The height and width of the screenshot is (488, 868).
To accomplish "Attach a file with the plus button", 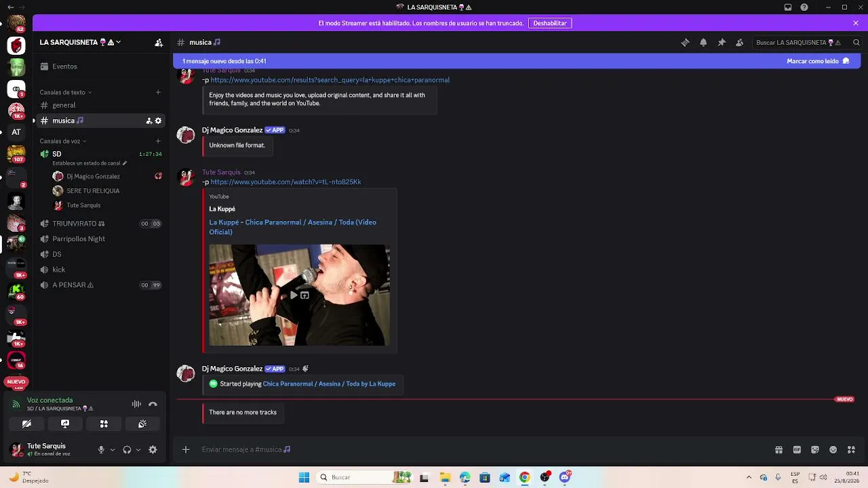I will tap(186, 449).
